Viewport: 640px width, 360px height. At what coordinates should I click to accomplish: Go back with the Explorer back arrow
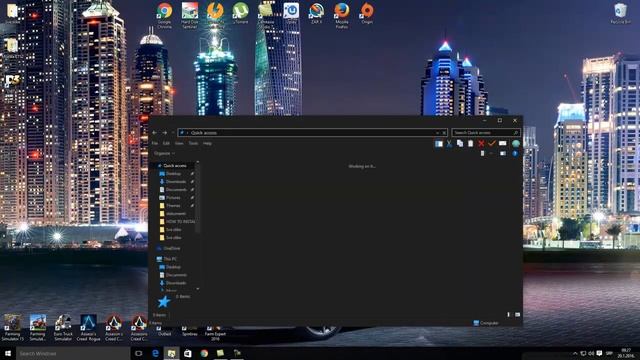[x=154, y=133]
